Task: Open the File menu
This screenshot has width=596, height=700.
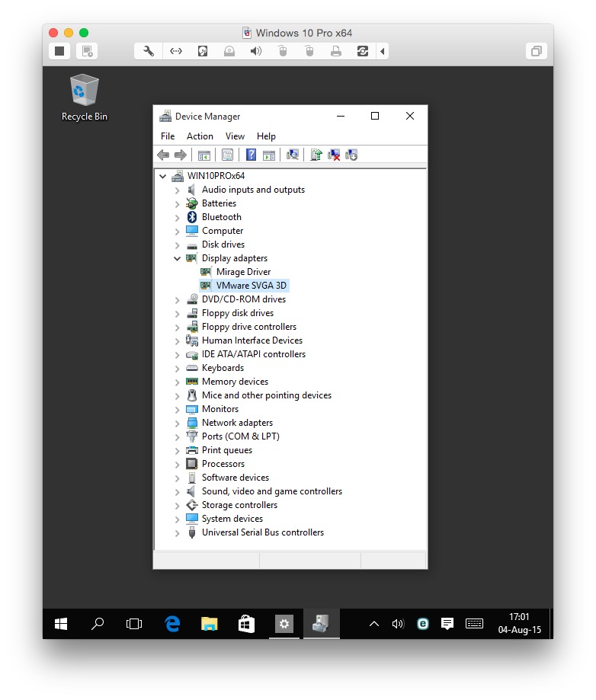Action: [x=168, y=136]
